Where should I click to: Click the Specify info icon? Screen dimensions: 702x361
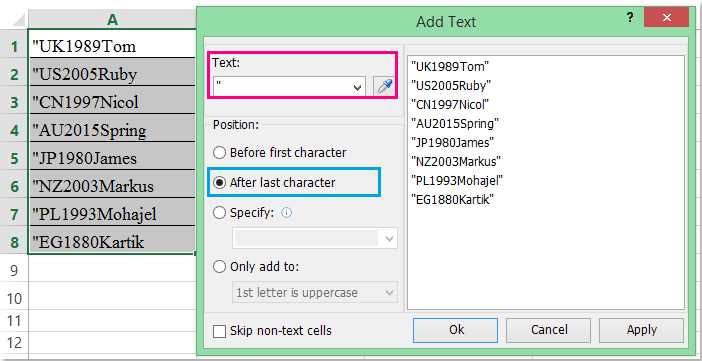tap(287, 213)
